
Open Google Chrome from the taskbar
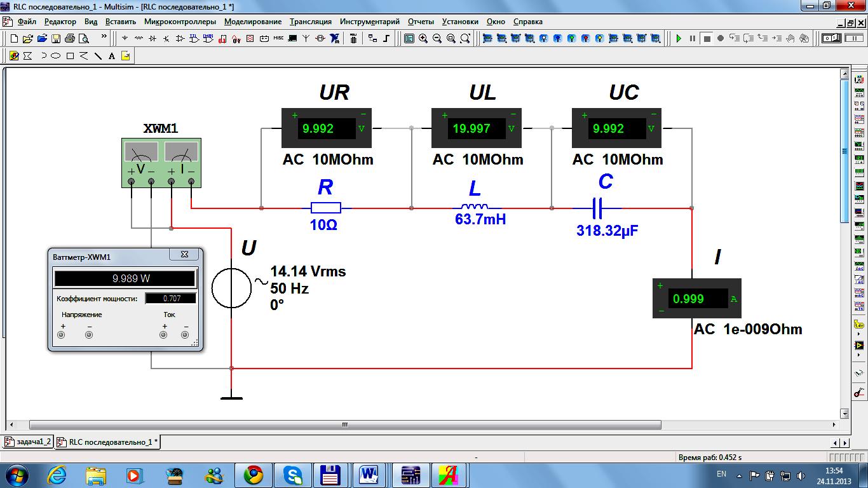254,475
